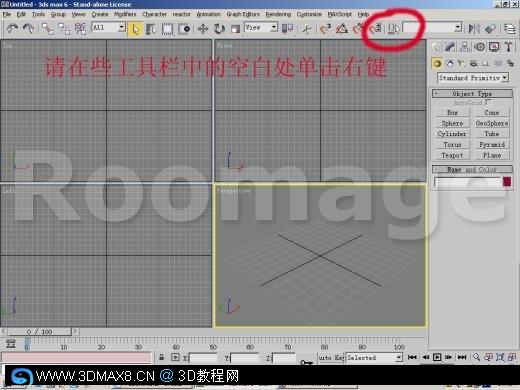This screenshot has width=520, height=390.
Task: Open the Selected key filter dropdown
Action: point(374,358)
